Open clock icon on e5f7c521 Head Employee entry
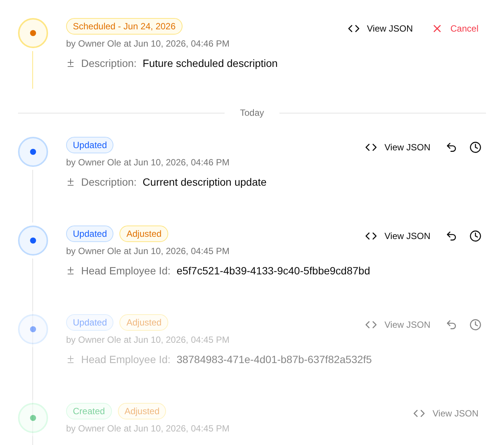This screenshot has width=504, height=445. [x=475, y=236]
